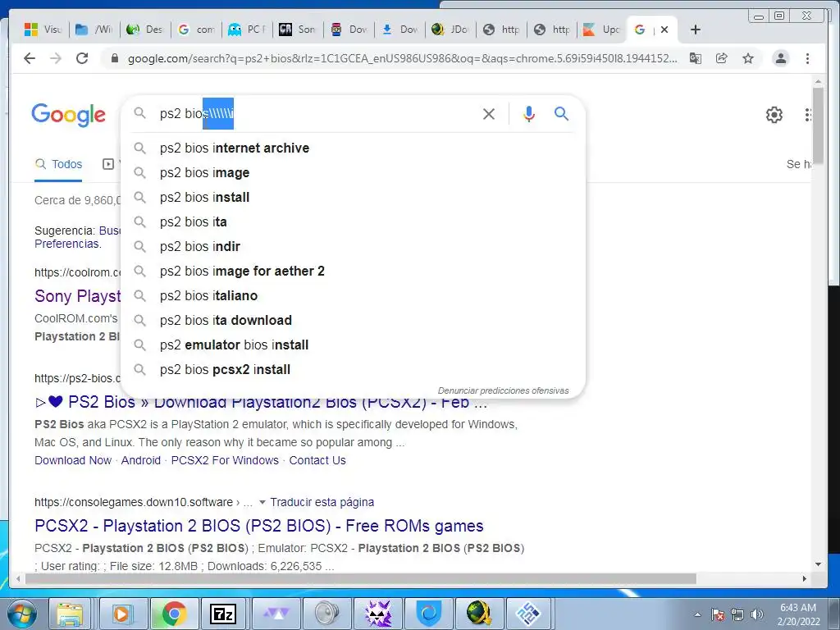Viewport: 840px width, 630px height.
Task: Open File Explorer from the taskbar
Action: coord(71,614)
